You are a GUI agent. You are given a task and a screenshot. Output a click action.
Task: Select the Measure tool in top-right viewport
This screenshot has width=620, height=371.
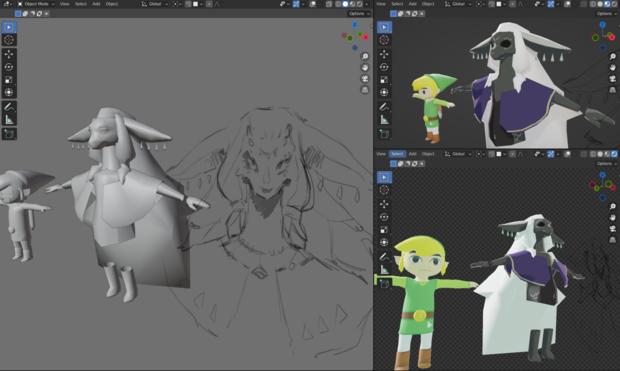(x=384, y=119)
